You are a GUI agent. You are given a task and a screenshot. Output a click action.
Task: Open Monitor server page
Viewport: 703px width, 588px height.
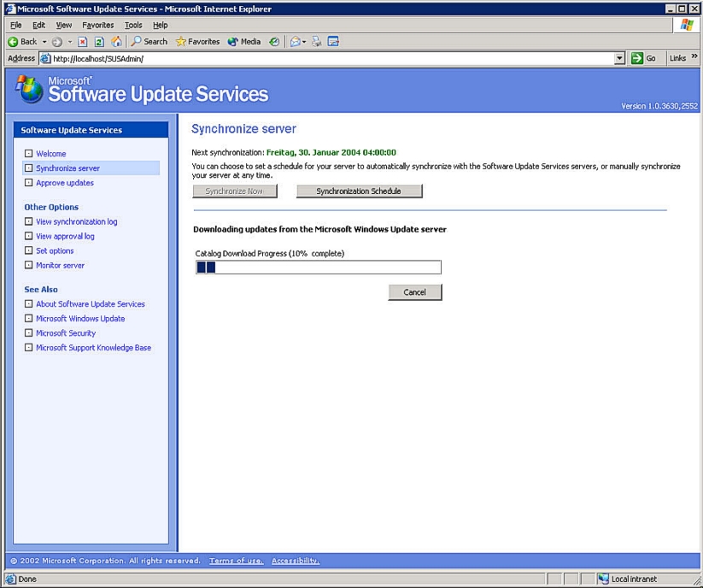pyautogui.click(x=60, y=265)
